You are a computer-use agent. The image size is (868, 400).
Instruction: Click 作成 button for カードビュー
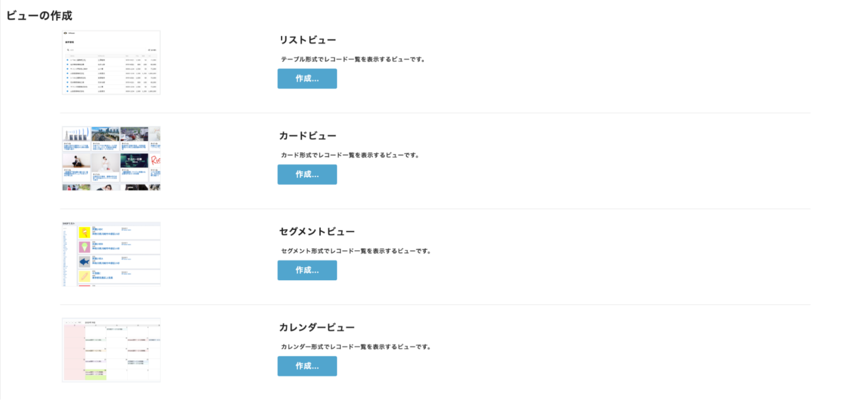(x=307, y=174)
